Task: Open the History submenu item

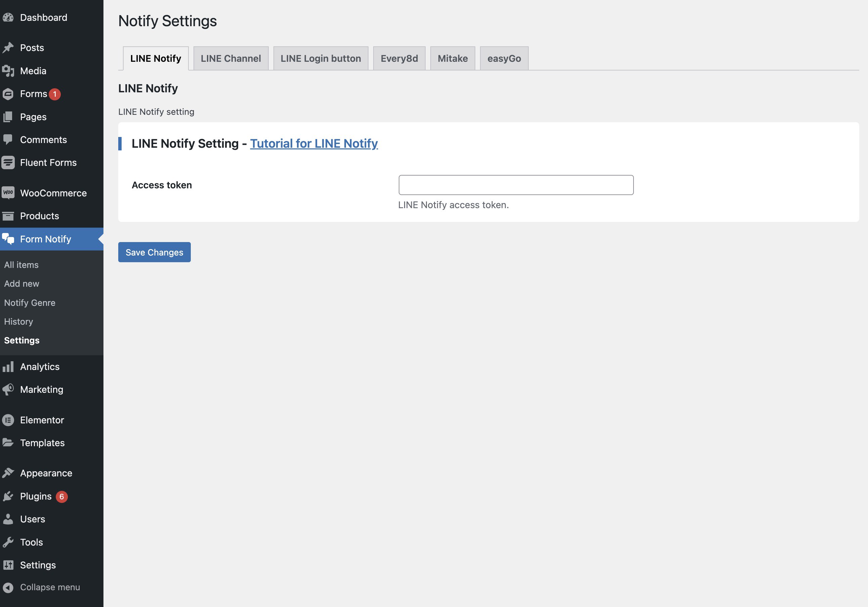Action: 18,321
